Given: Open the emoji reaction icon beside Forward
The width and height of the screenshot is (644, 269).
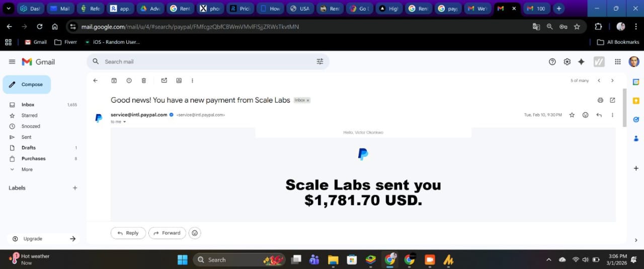Looking at the screenshot, I should click(x=195, y=233).
